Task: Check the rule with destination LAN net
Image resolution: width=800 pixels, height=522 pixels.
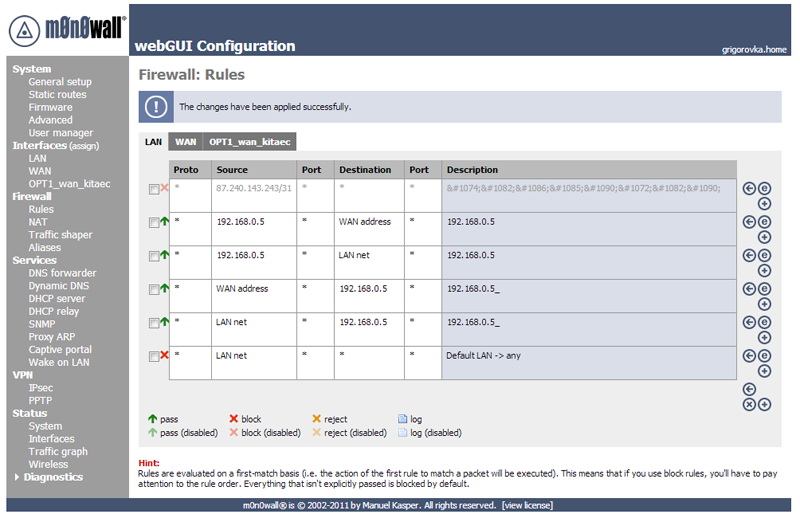Action: (x=154, y=256)
